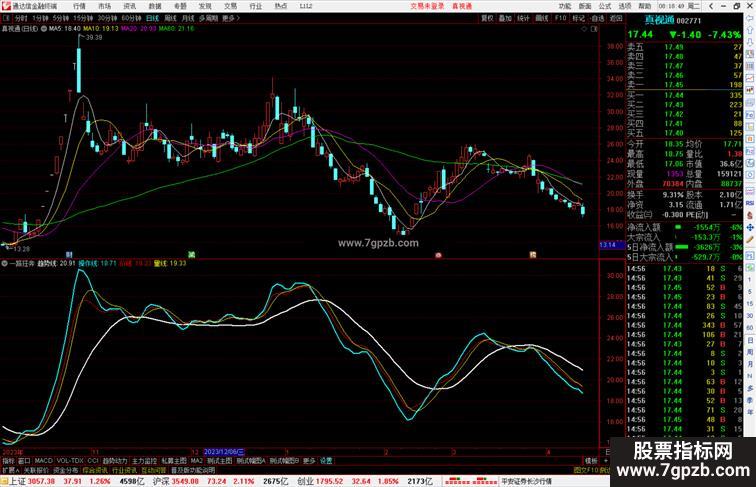Viewport: 756px width, 487px height.
Task: Select the VOL-TDX indicator tab
Action: (70, 460)
